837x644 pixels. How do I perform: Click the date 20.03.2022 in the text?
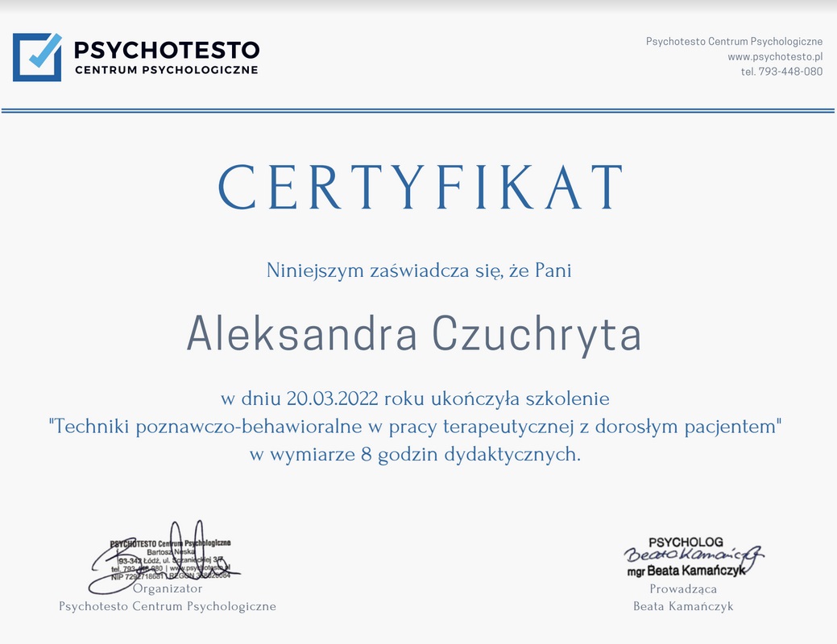point(333,398)
